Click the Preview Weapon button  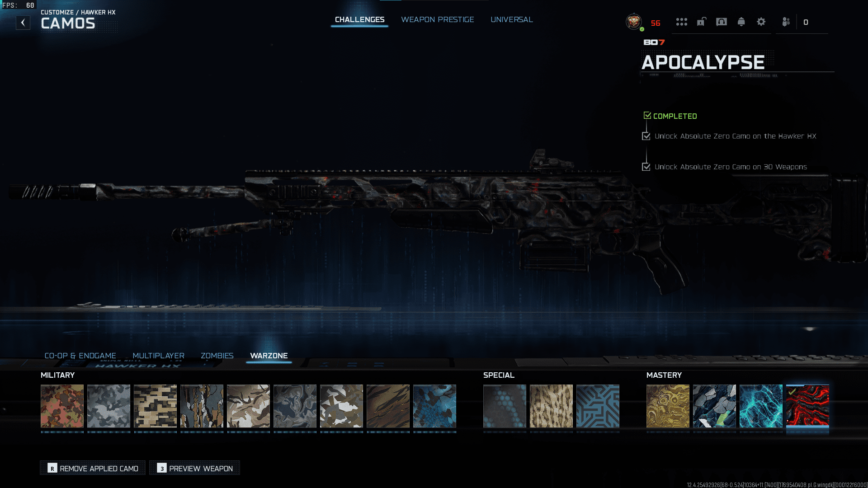click(x=195, y=468)
